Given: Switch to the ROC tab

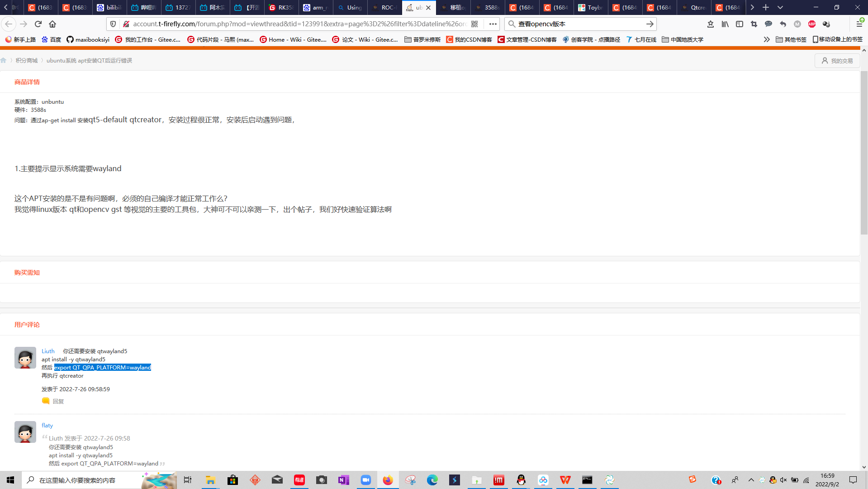Looking at the screenshot, I should [x=384, y=7].
